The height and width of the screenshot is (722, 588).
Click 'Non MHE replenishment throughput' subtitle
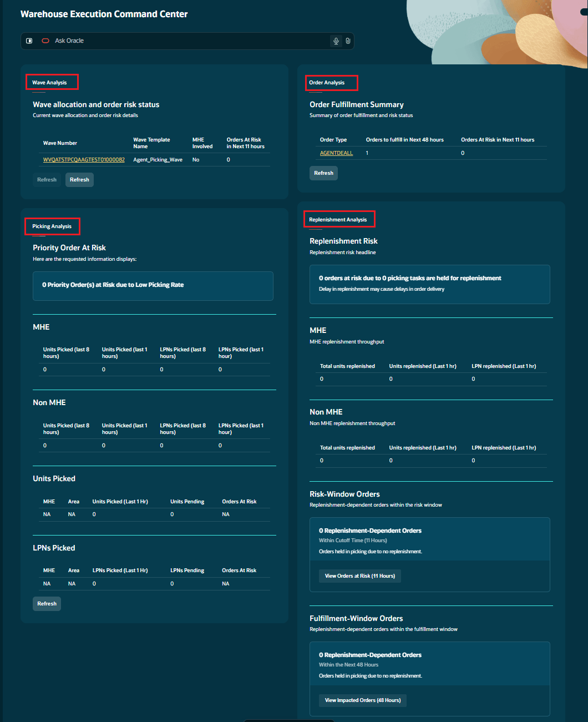[352, 423]
